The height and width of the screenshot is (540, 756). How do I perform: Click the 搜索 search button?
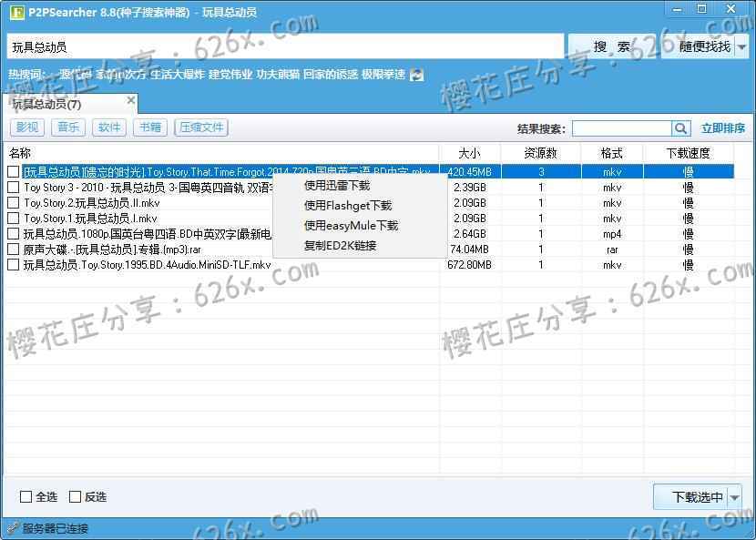(612, 46)
